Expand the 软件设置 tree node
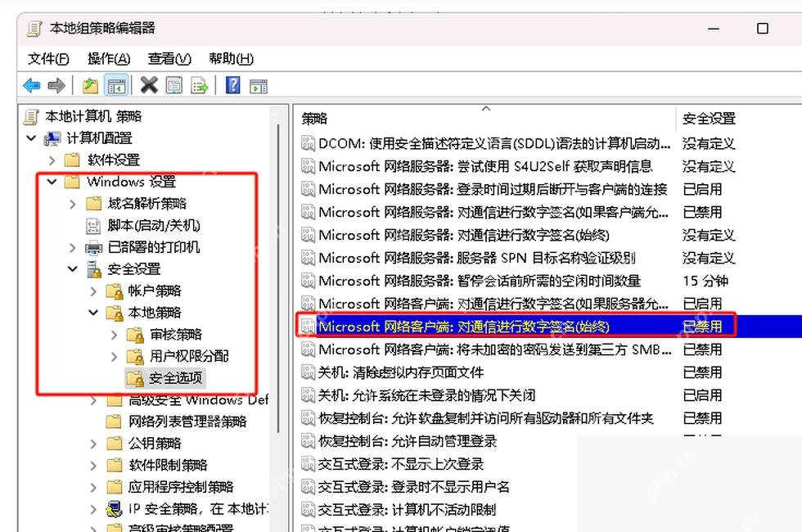 pyautogui.click(x=52, y=160)
